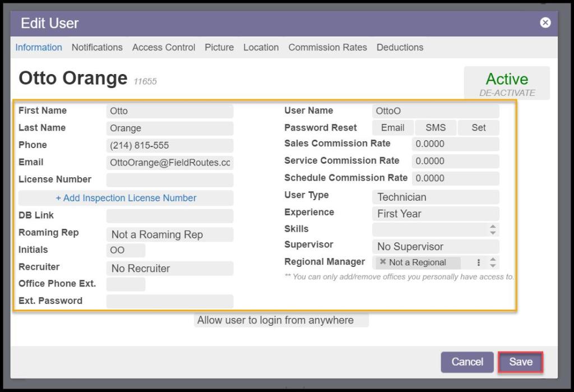The image size is (574, 392).
Task: Open the Roaming Rep dropdown
Action: coord(169,234)
